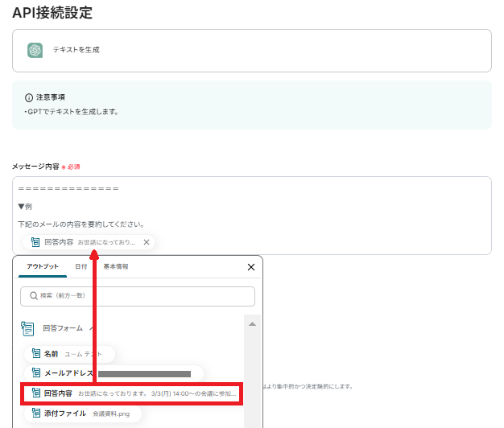This screenshot has height=428, width=504.
Task: Click the API接続設定 page title
Action: 52,13
